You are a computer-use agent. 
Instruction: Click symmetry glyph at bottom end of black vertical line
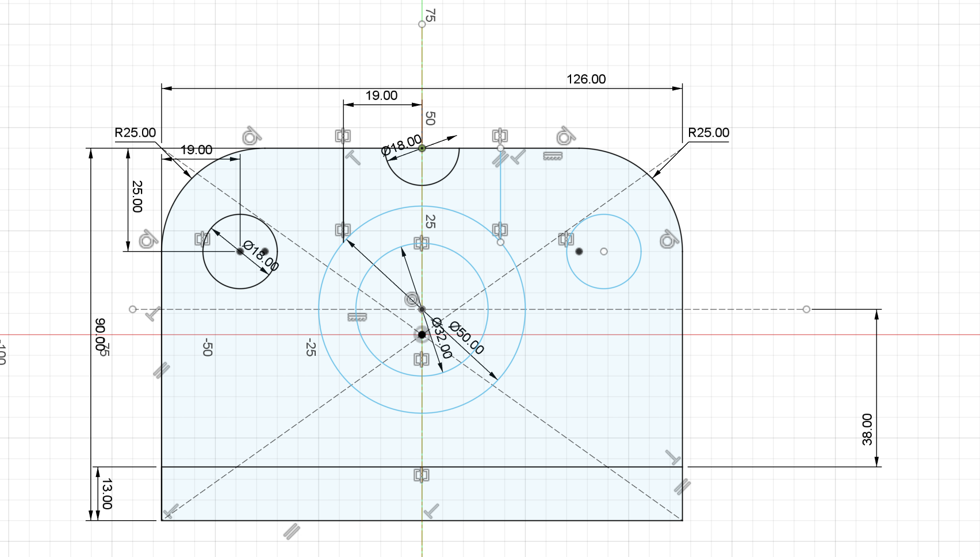343,230
